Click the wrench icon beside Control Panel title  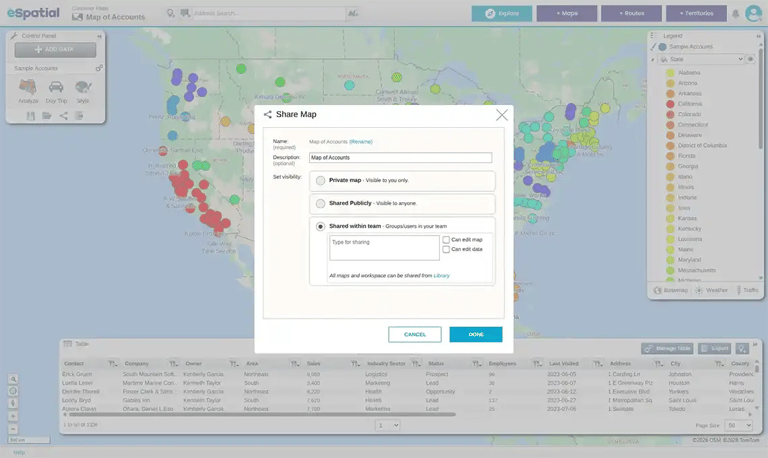click(14, 36)
